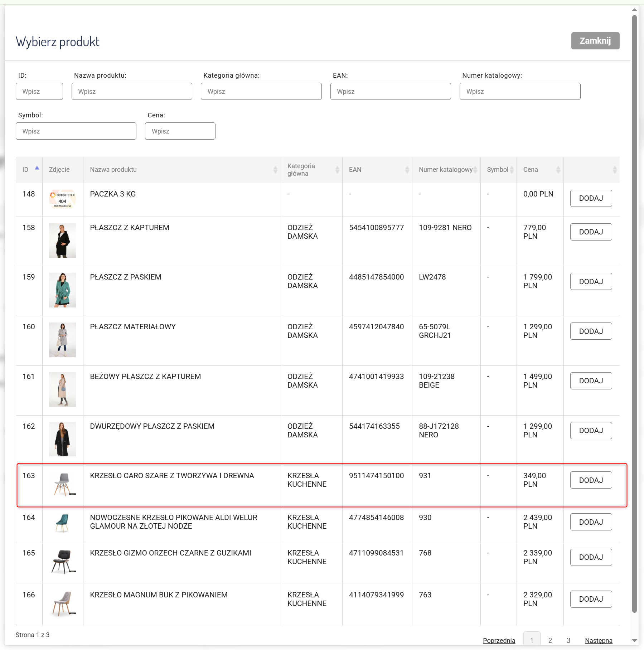Sort by Kategoria główna column arrows

coord(337,170)
